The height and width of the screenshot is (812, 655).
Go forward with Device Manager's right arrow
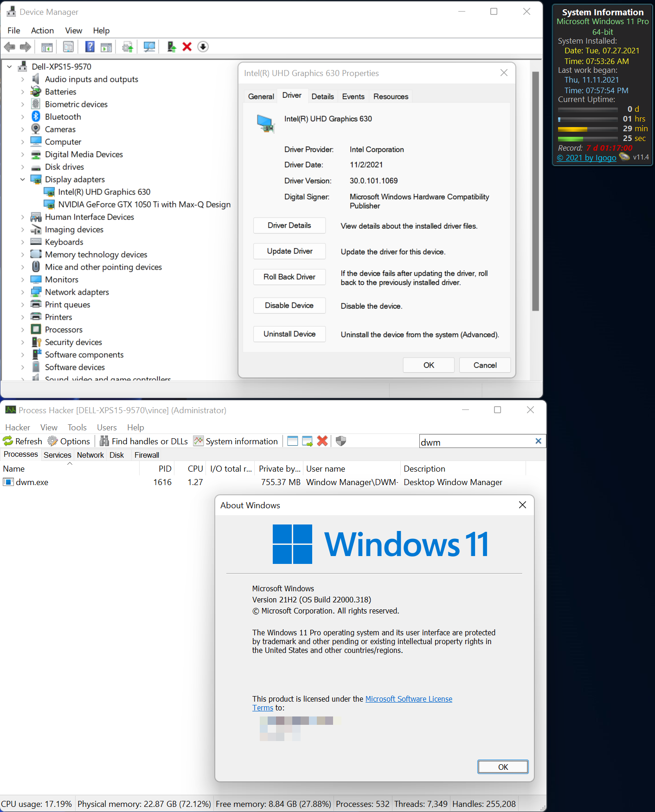[26, 47]
